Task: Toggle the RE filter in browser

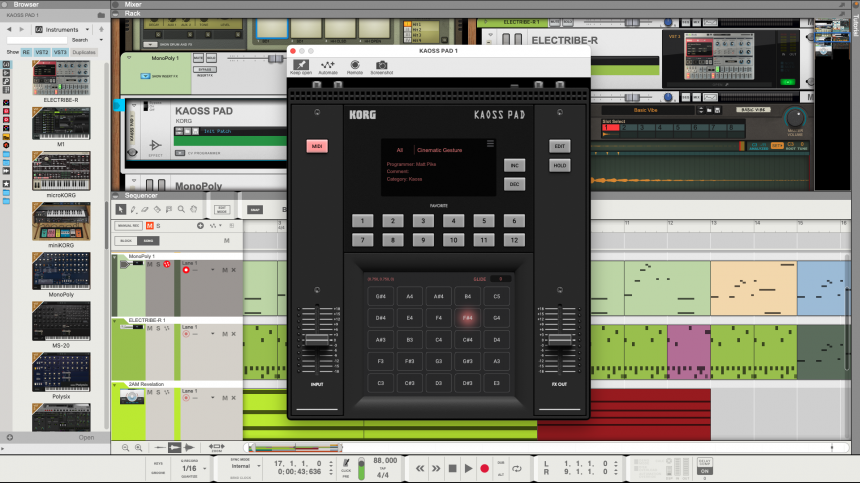Action: (26, 52)
